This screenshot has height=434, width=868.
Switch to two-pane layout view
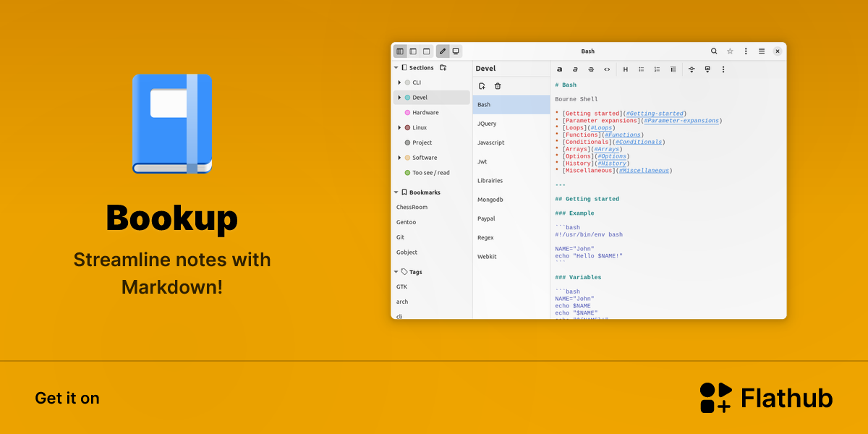[413, 51]
